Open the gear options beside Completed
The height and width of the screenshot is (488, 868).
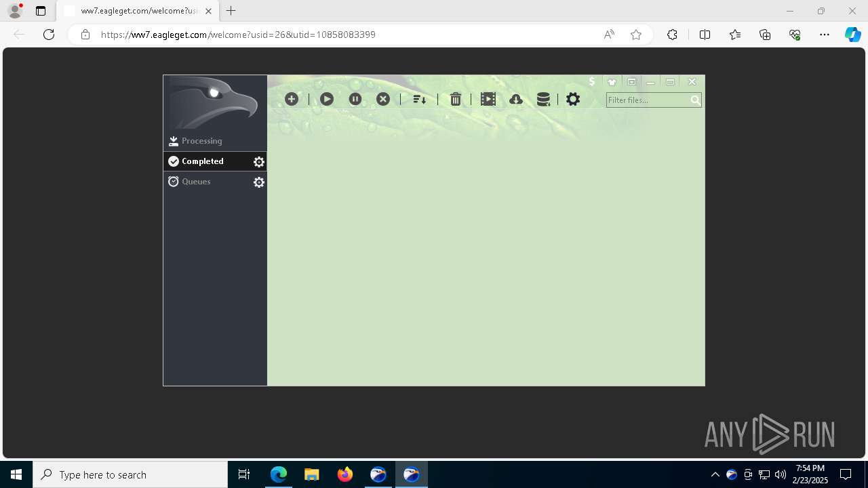(x=259, y=162)
